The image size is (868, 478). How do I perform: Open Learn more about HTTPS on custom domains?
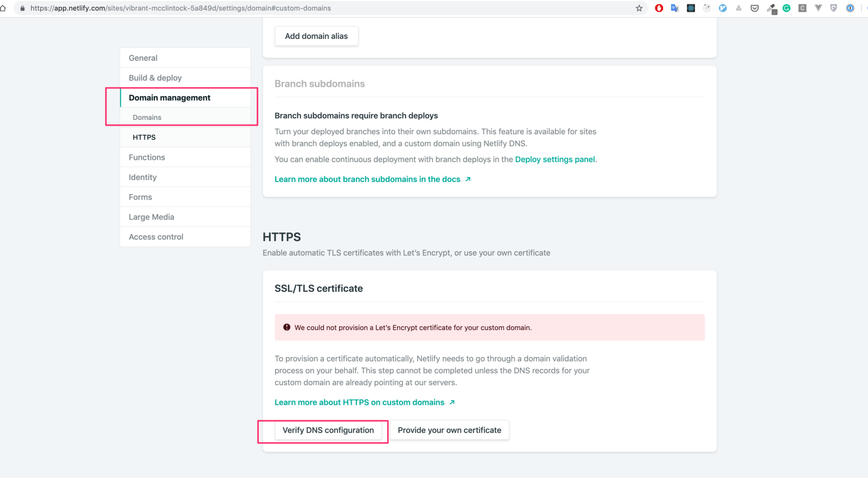click(x=365, y=402)
